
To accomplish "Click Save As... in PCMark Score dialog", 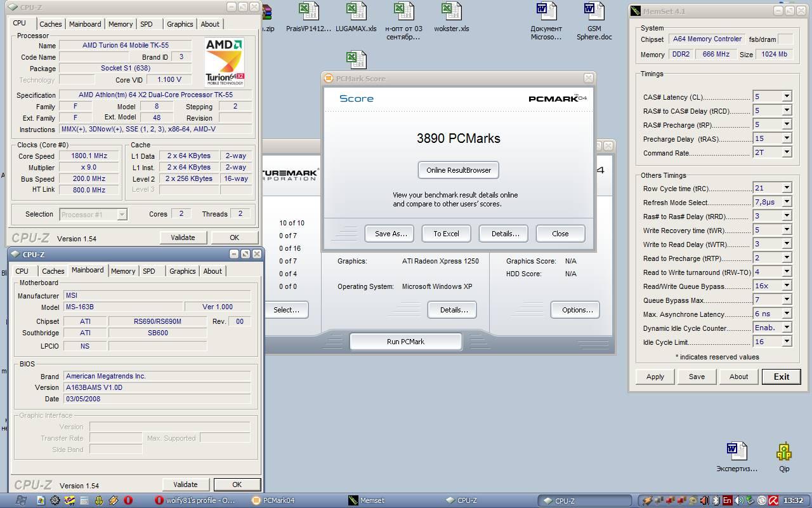I will (391, 234).
